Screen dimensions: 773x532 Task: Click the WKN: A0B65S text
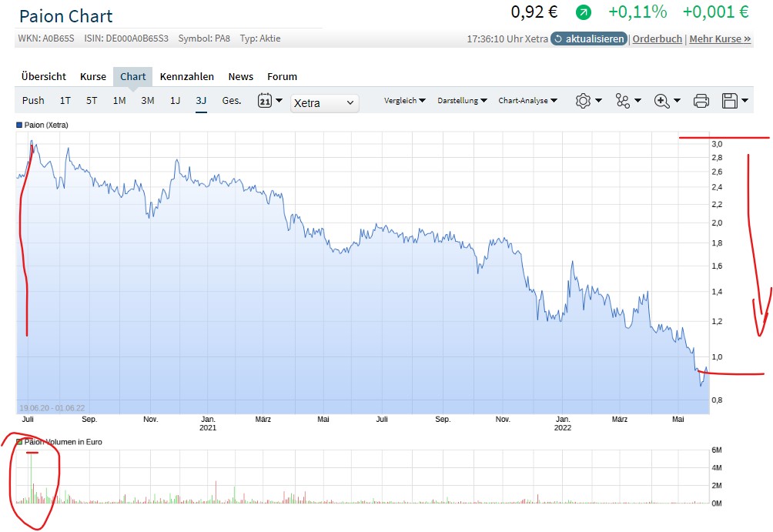(x=46, y=38)
